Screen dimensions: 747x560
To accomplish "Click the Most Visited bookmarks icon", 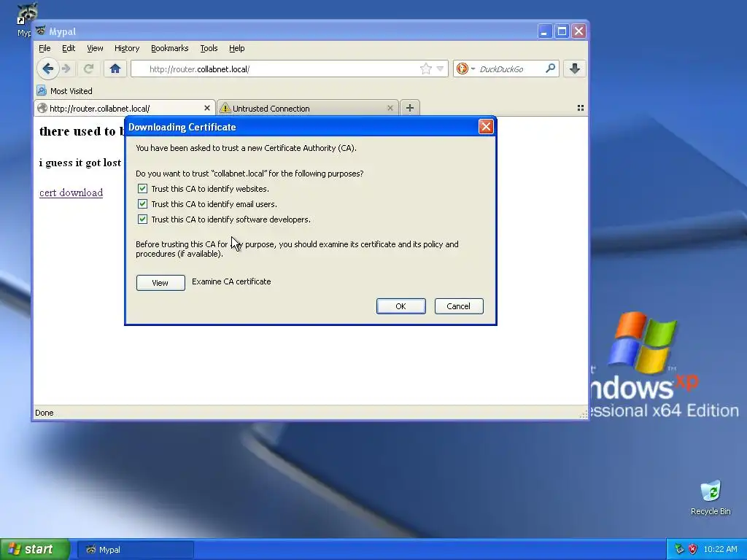I will click(x=42, y=90).
